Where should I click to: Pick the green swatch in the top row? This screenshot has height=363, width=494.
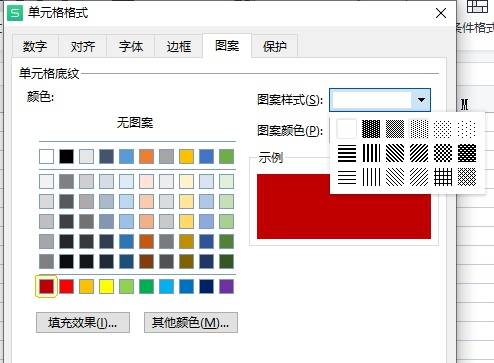(x=226, y=156)
